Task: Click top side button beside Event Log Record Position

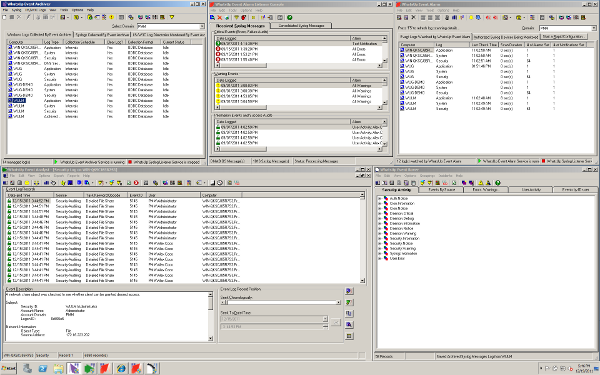Action: click(349, 291)
